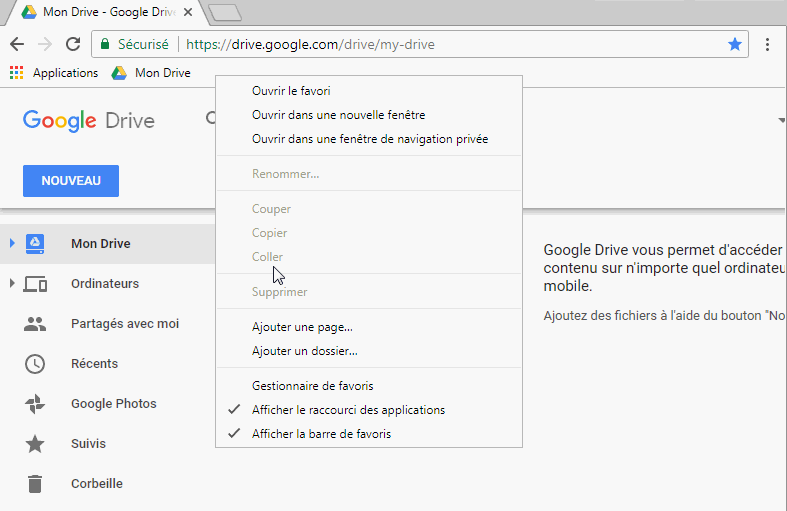The image size is (787, 511).
Task: Click the Sécurisé label in address bar
Action: (x=143, y=44)
